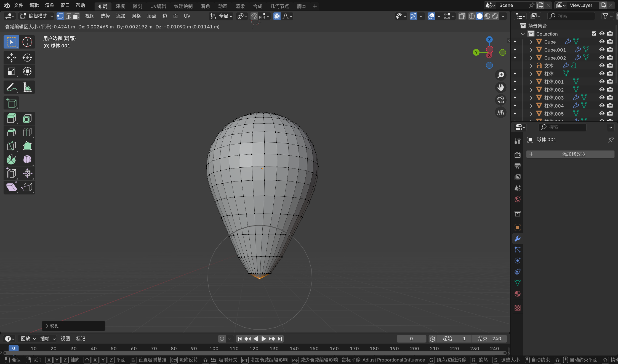Open the Material properties tab icon
The image size is (618, 364).
click(x=518, y=294)
